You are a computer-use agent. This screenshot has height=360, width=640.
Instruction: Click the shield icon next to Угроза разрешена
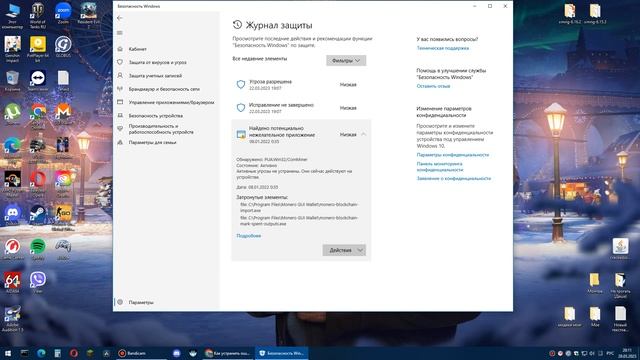click(x=241, y=84)
